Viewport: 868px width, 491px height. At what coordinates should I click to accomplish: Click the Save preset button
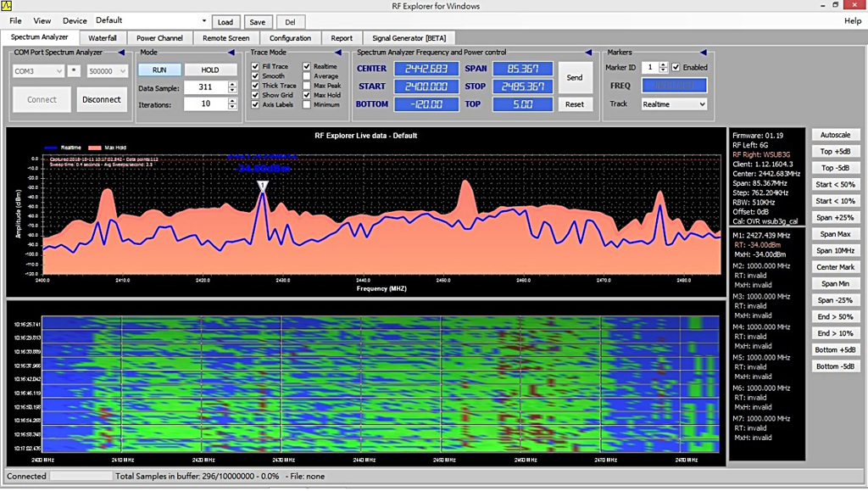258,22
